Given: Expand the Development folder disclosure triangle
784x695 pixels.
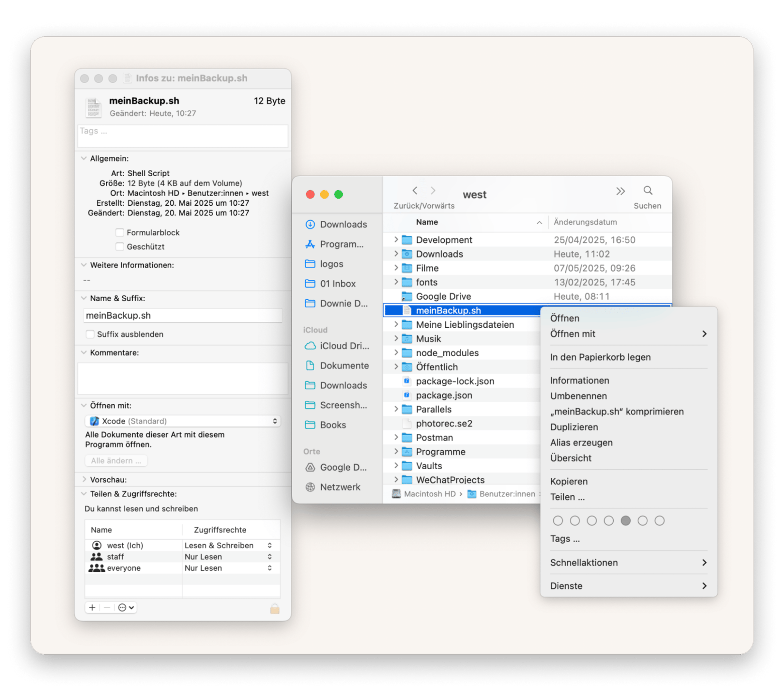Looking at the screenshot, I should pyautogui.click(x=396, y=240).
